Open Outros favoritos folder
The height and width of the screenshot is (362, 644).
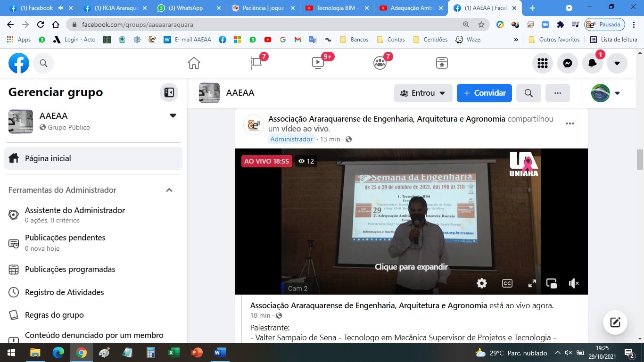(x=554, y=40)
